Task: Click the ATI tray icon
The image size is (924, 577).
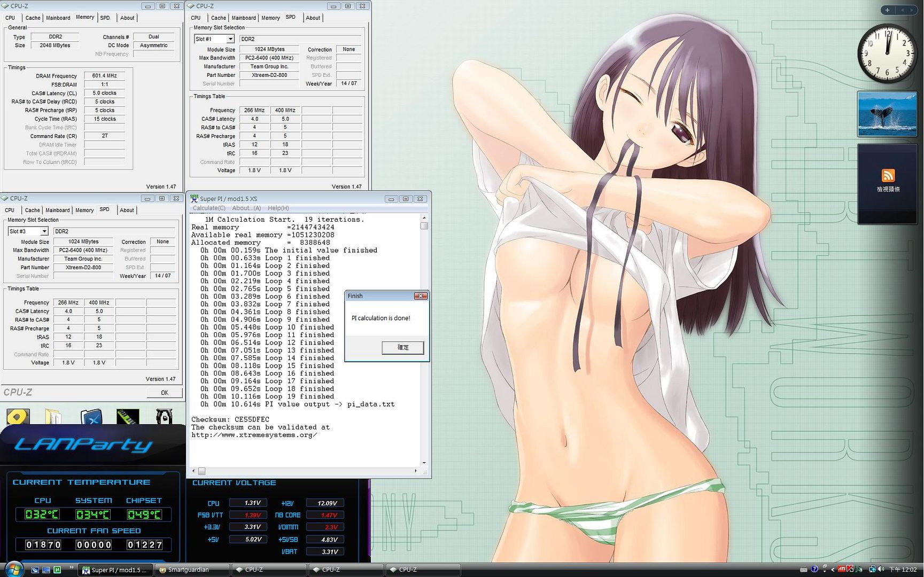Action: [x=841, y=570]
